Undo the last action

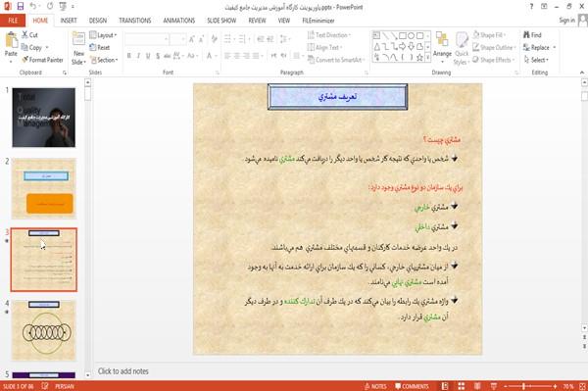33,7
